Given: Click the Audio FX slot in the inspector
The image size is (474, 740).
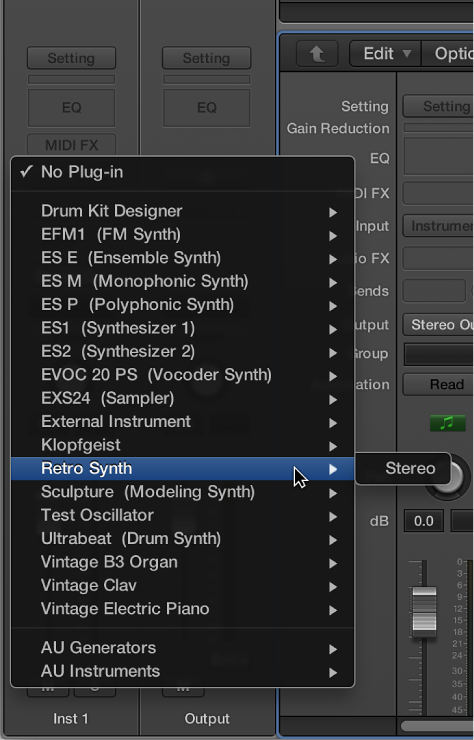Looking at the screenshot, I should (438, 259).
